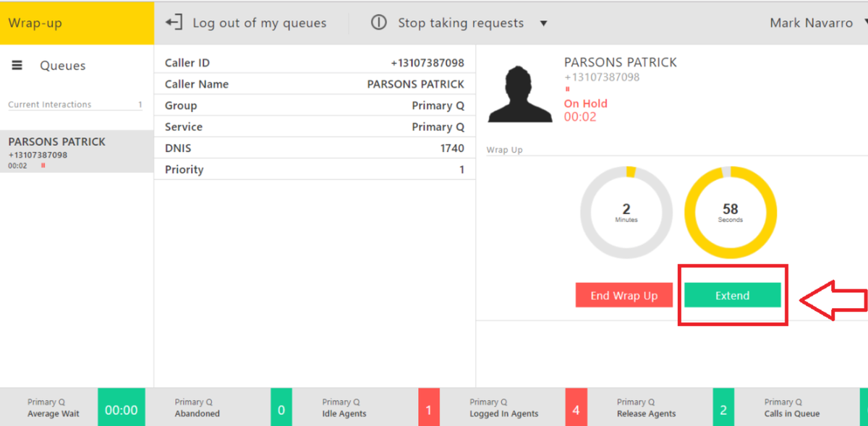The image size is (868, 426).
Task: Open the Queues menu
Action: (x=63, y=66)
